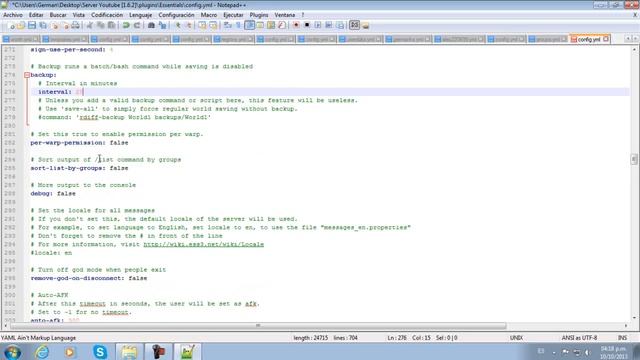Viewport: 640px width, 360px height.
Task: Open the wiki.ess3.net Locale link
Action: (203, 244)
